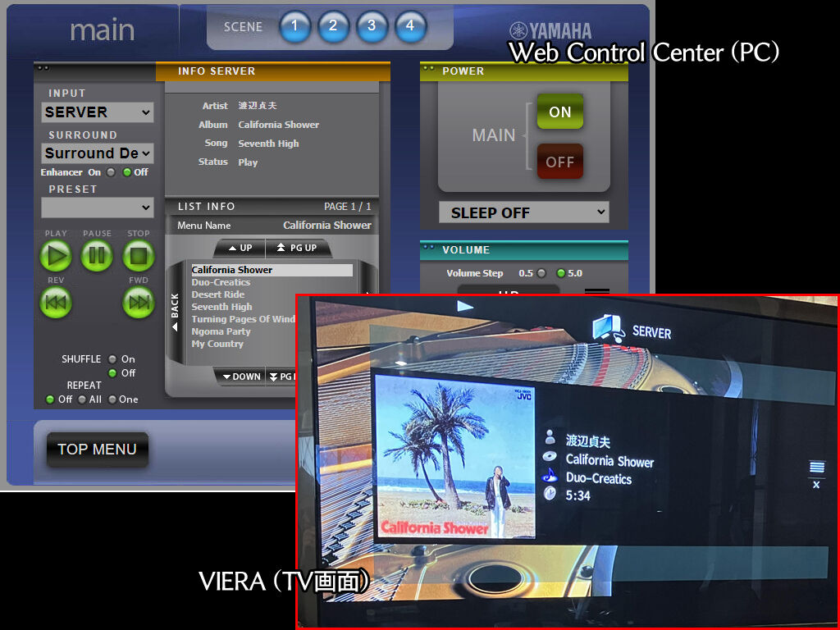Expand the SLEEP OFF dropdown
Image resolution: width=840 pixels, height=630 pixels.
click(523, 212)
